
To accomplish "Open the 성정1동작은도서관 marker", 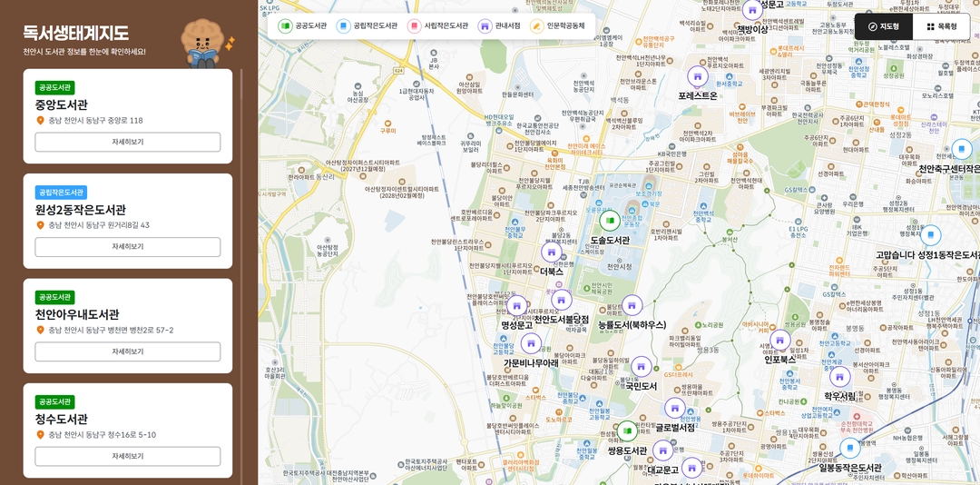I will (x=930, y=235).
